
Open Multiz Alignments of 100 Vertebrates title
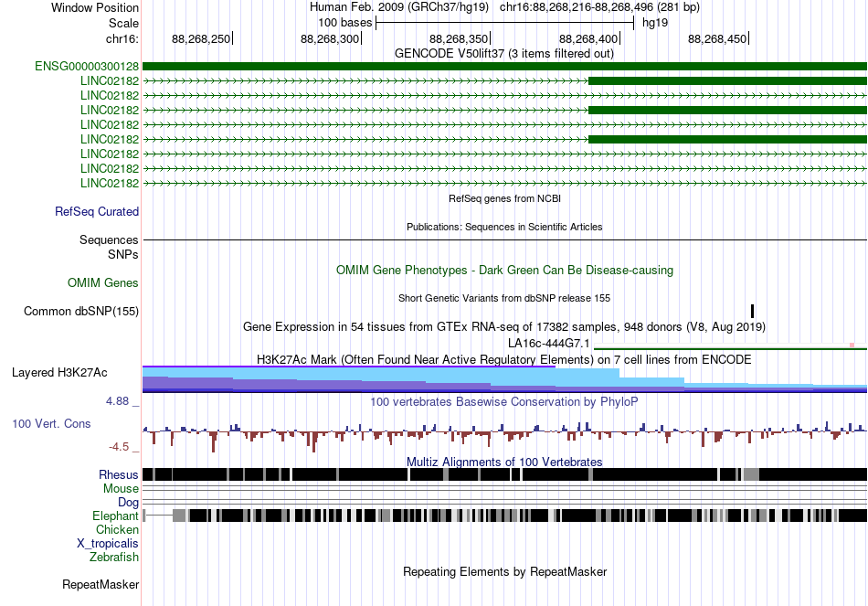(504, 462)
